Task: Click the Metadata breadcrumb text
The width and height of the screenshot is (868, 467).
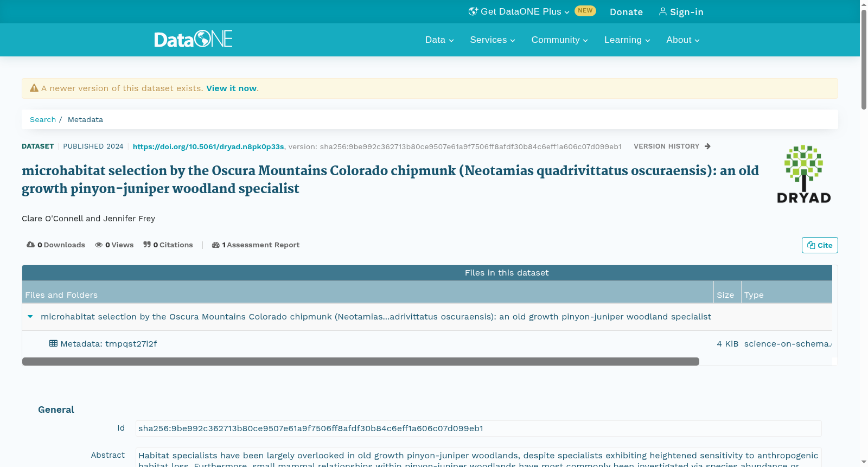Action: click(x=85, y=119)
